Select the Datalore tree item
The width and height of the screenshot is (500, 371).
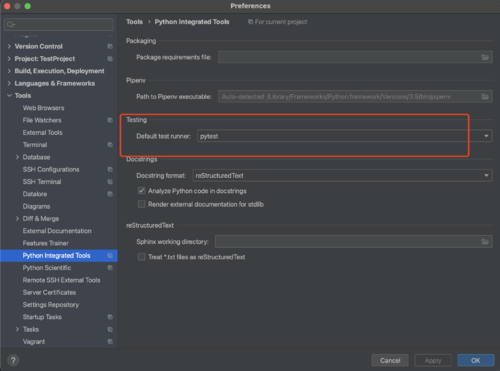click(x=35, y=194)
